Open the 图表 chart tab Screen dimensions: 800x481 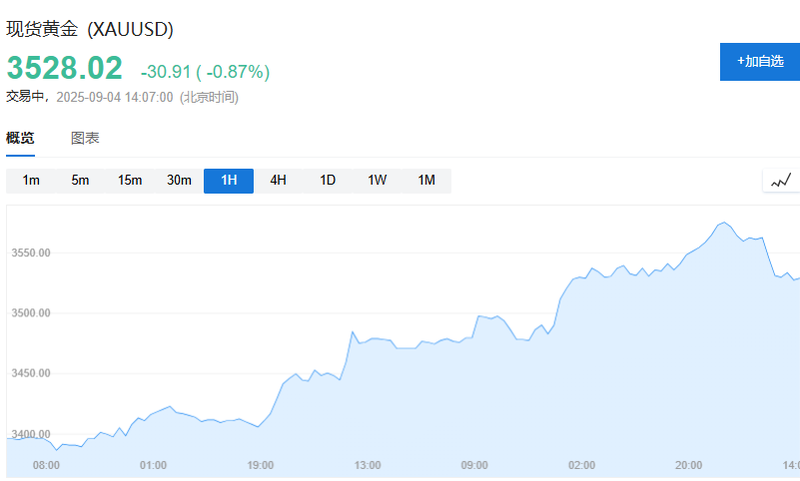(85, 138)
